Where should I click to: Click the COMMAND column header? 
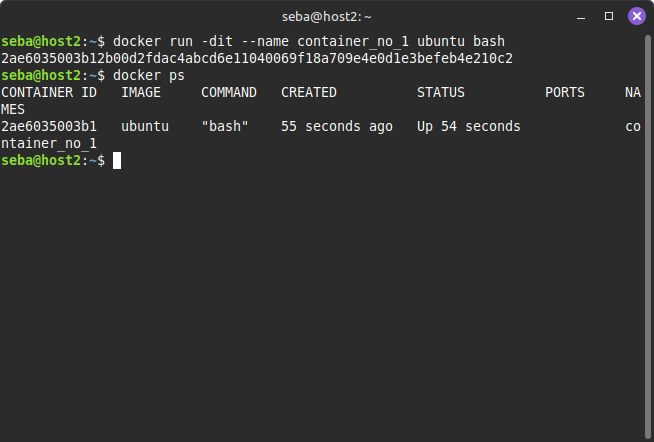(x=229, y=92)
